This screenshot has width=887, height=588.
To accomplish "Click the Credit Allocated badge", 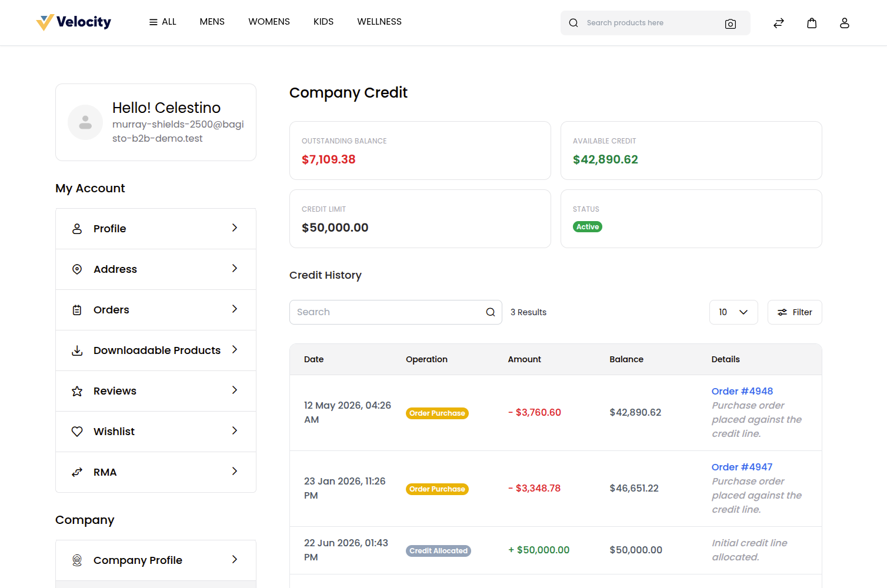I will (438, 551).
